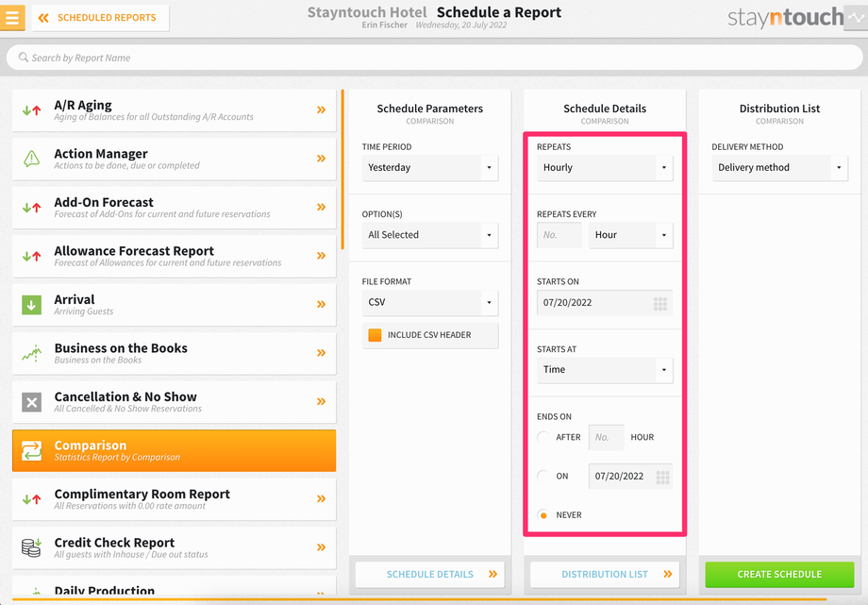The image size is (868, 605).
Task: Expand the Add-On Forecast chevron
Action: (321, 208)
